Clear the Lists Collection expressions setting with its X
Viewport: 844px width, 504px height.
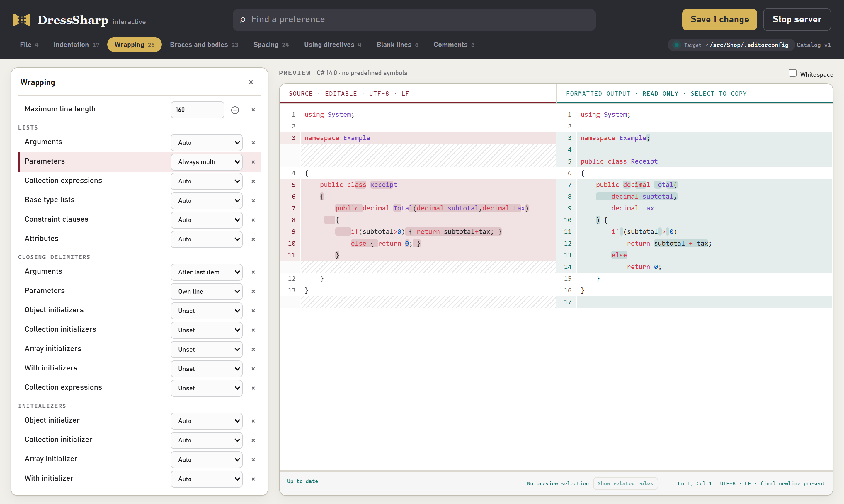[x=253, y=181]
